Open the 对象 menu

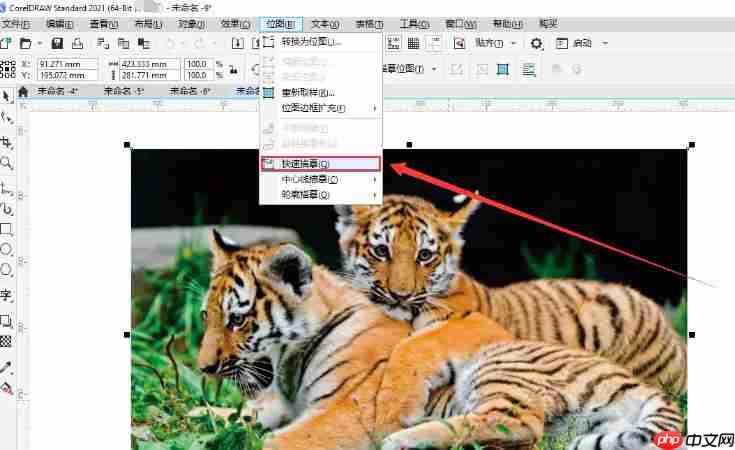point(192,24)
